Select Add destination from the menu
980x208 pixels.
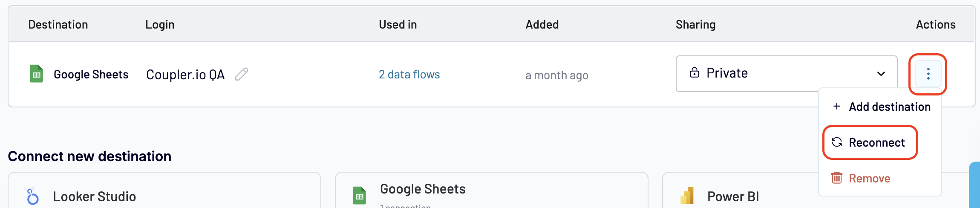click(889, 107)
